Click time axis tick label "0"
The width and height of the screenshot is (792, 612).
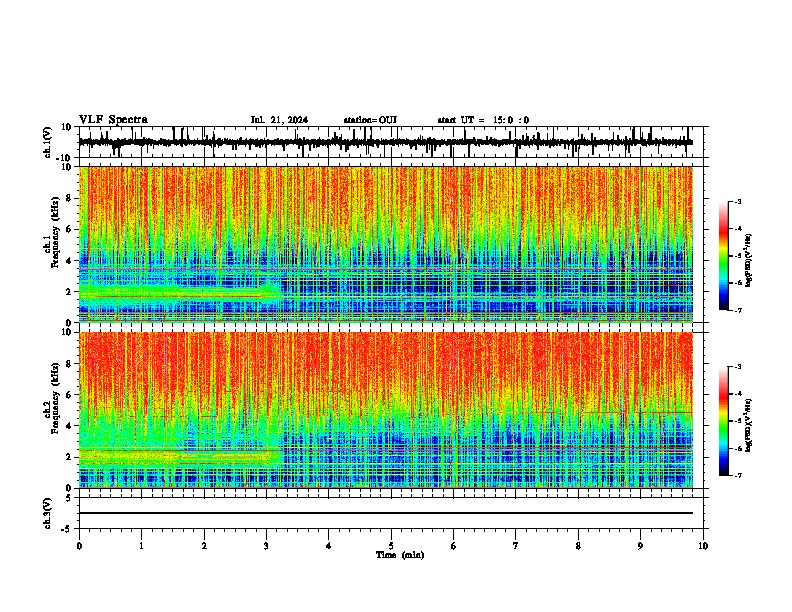pos(79,546)
